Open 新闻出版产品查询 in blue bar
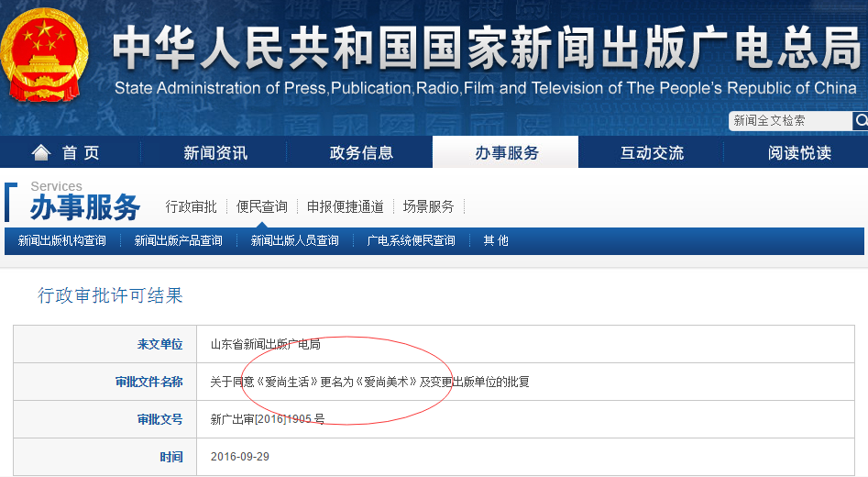The image size is (868, 477). point(178,240)
